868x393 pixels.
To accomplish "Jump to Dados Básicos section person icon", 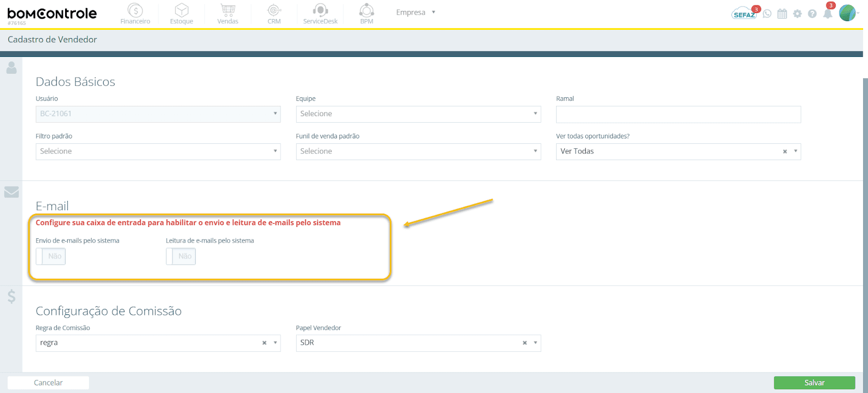I will coord(11,67).
